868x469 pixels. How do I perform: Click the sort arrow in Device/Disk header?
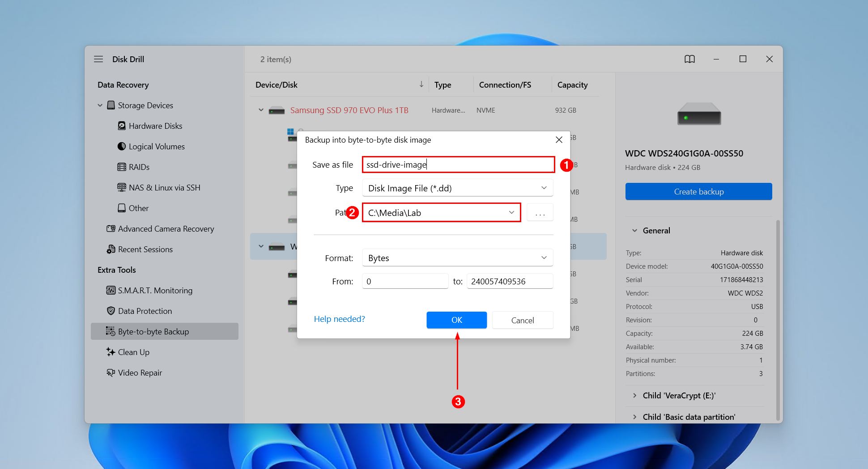pos(421,84)
